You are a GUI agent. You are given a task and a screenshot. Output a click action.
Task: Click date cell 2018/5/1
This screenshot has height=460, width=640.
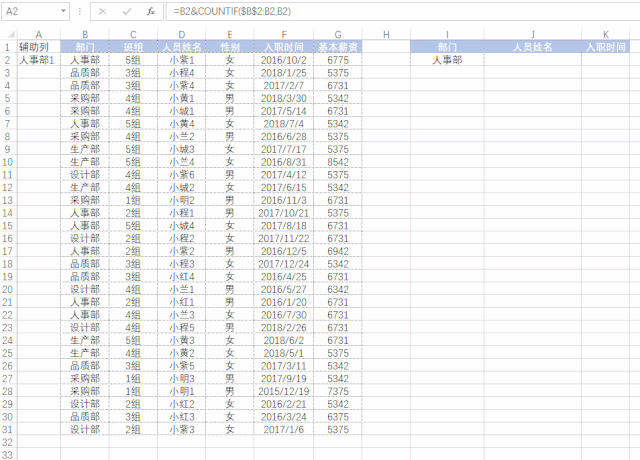(x=284, y=353)
